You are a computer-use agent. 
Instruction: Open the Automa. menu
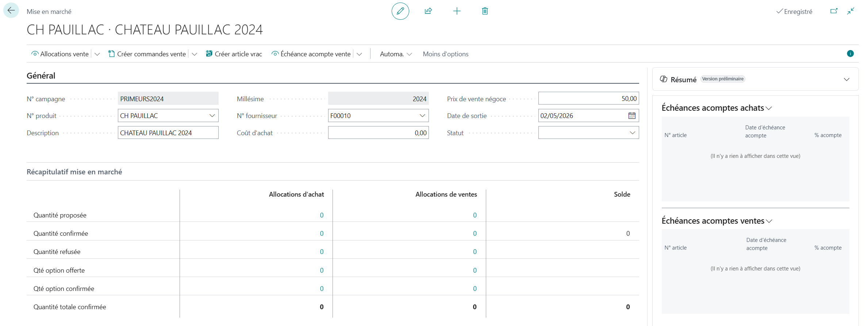click(x=396, y=54)
